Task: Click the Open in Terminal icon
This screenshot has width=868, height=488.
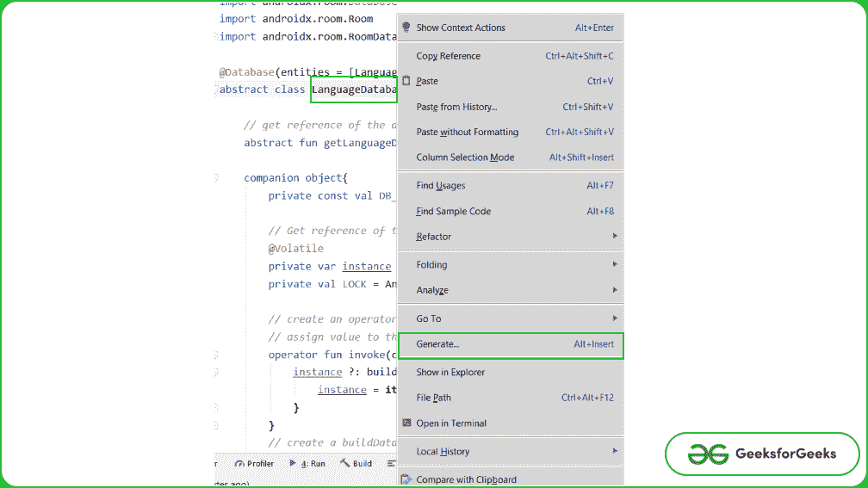Action: click(x=406, y=423)
